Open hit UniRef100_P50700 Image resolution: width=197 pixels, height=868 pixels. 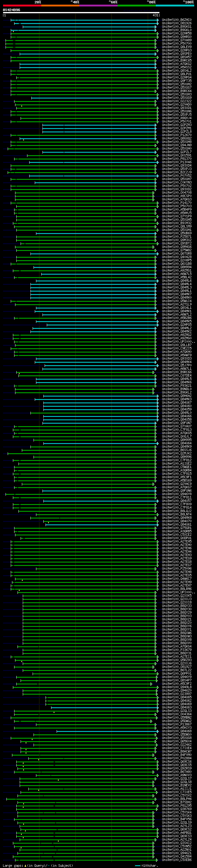coord(177,43)
